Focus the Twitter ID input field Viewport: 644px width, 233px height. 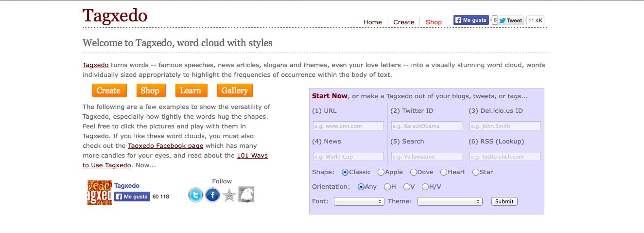click(x=427, y=126)
